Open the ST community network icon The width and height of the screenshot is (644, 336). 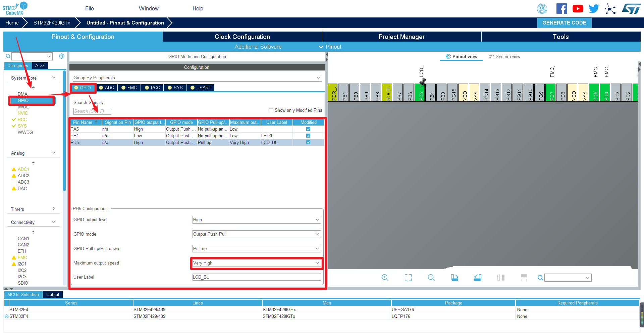[x=610, y=9]
